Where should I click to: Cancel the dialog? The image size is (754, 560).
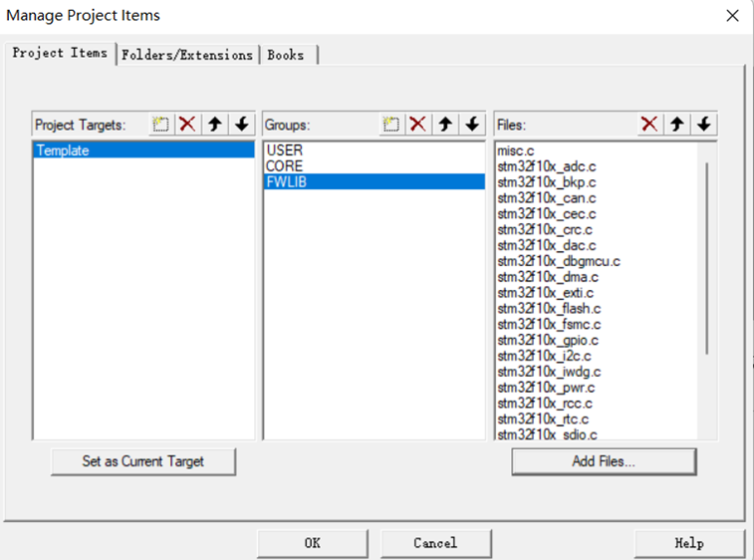(x=435, y=543)
